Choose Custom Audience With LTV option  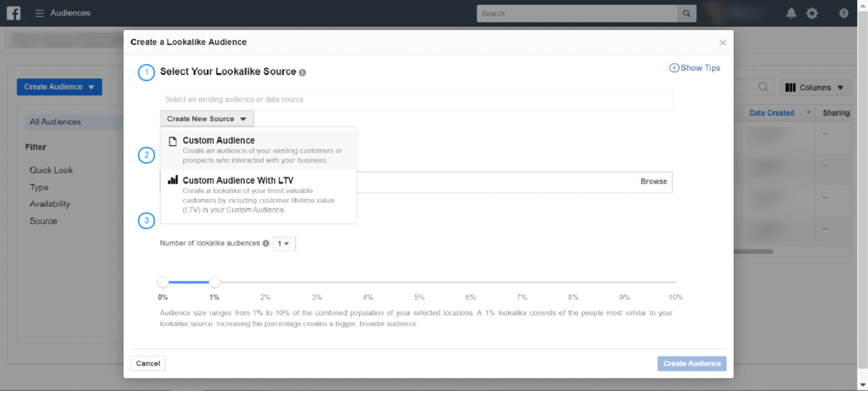point(258,196)
